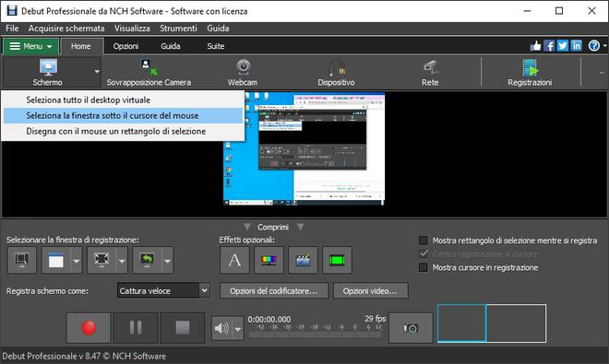Toggle Centra registrazione al cursore checkbox

(x=424, y=254)
